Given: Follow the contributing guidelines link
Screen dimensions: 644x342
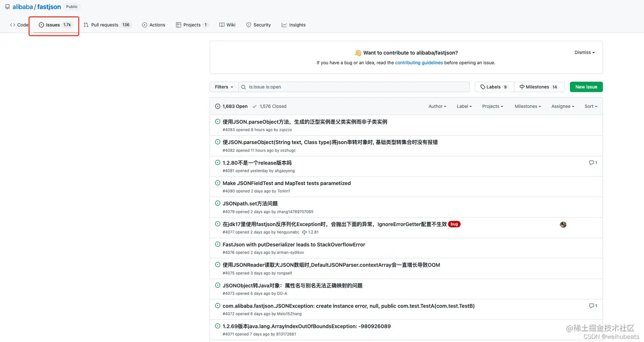Looking at the screenshot, I should coord(419,63).
